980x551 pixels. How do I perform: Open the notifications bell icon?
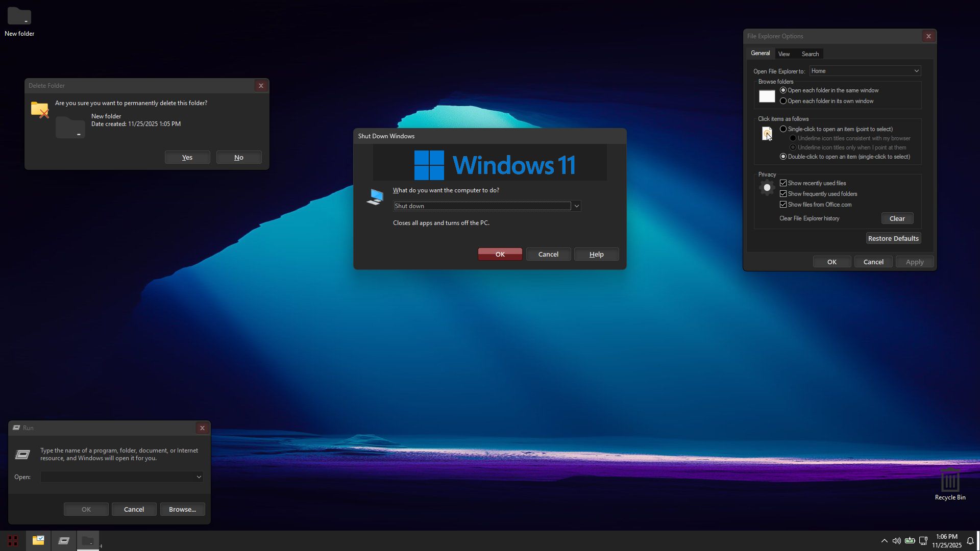point(970,541)
